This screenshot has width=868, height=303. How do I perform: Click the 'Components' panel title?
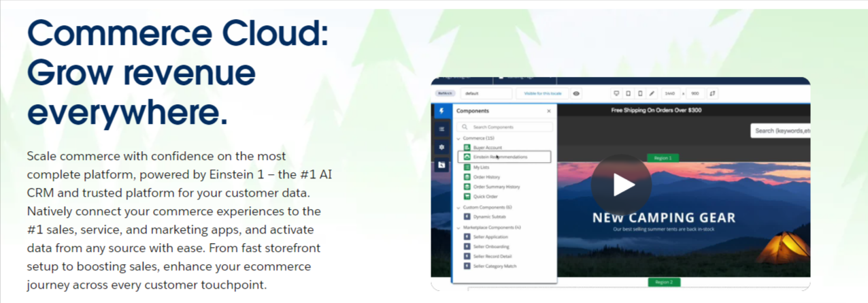(x=473, y=110)
